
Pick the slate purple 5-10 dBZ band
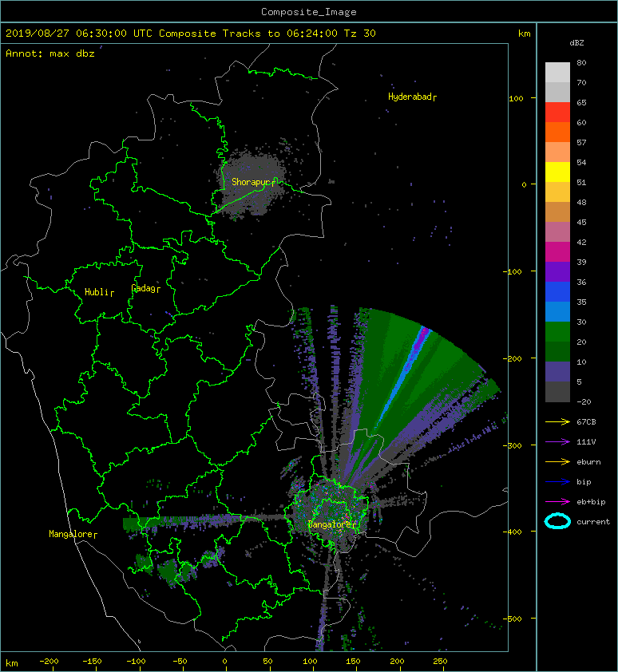[557, 372]
